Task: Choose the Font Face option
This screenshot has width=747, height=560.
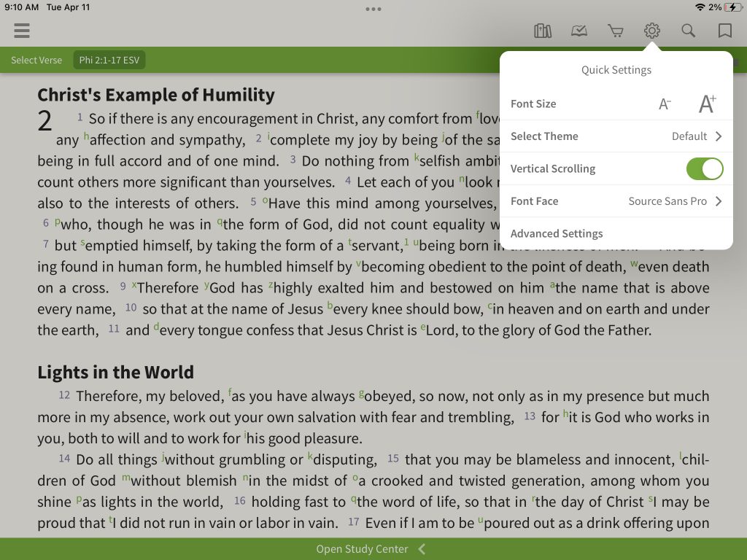Action: (x=616, y=201)
